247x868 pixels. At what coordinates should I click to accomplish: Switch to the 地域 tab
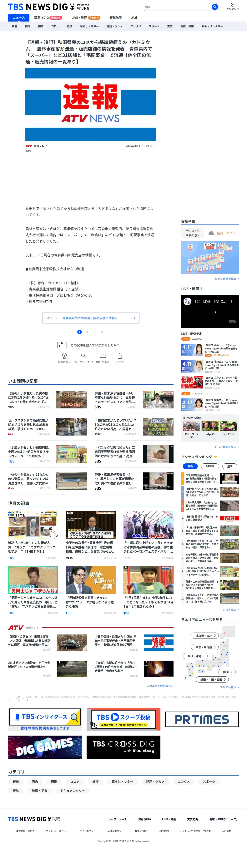point(134,17)
